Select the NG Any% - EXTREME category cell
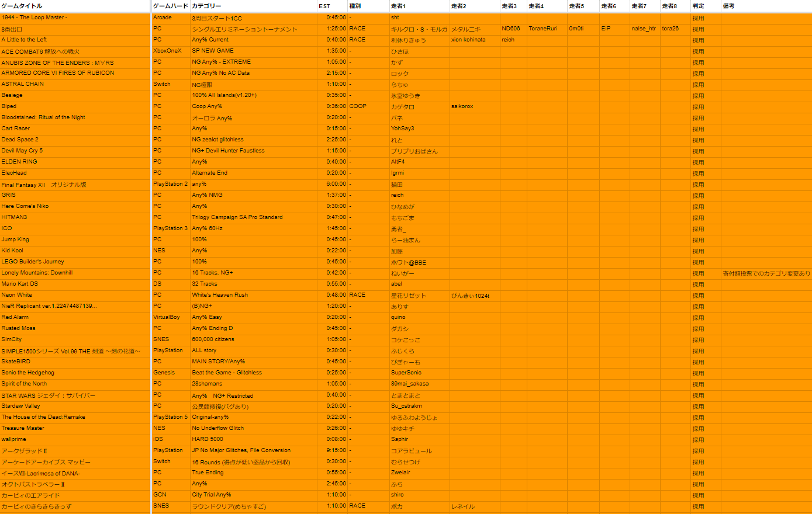The height and width of the screenshot is (514, 812). [254, 62]
